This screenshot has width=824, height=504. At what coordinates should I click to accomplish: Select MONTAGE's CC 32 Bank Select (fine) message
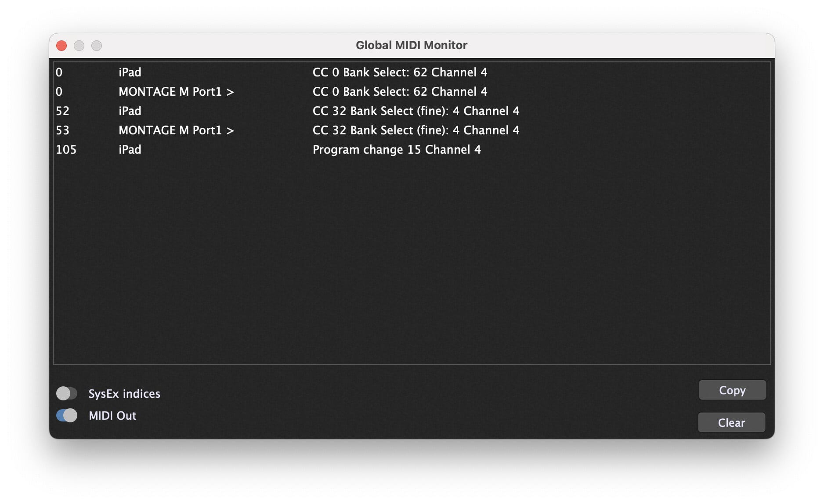416,130
